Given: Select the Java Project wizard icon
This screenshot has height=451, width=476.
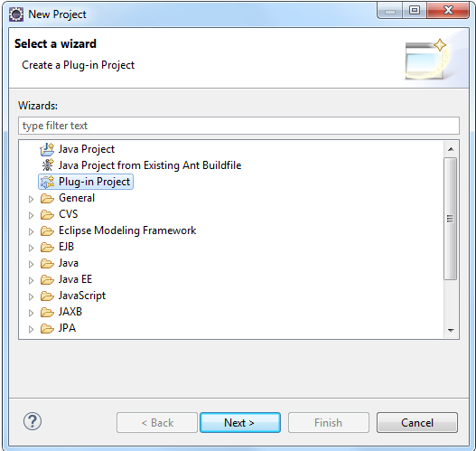Looking at the screenshot, I should [47, 149].
